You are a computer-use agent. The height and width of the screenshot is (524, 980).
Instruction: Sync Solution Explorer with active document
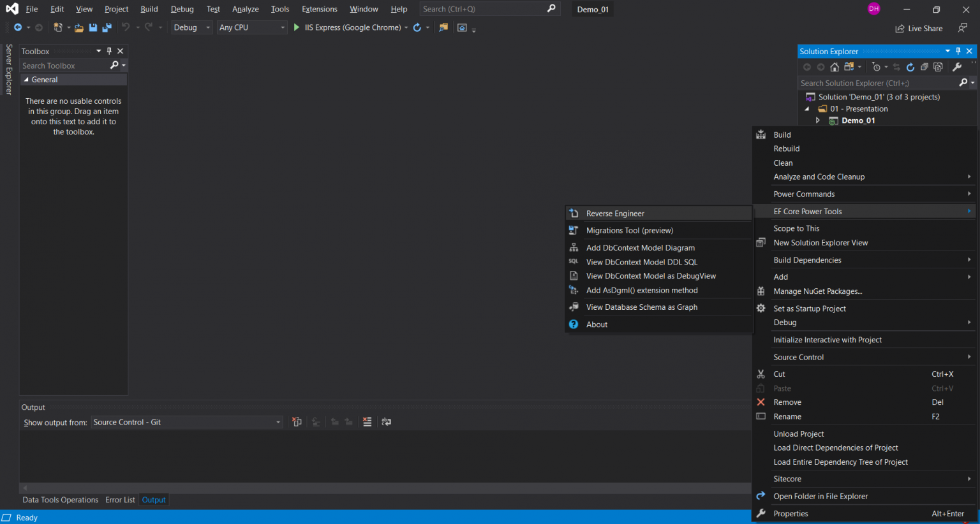896,67
